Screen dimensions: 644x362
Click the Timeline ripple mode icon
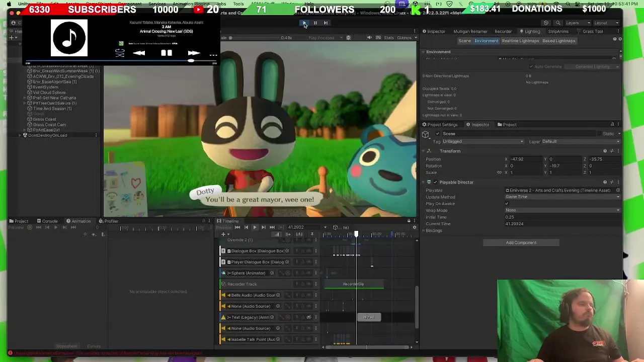tap(288, 234)
